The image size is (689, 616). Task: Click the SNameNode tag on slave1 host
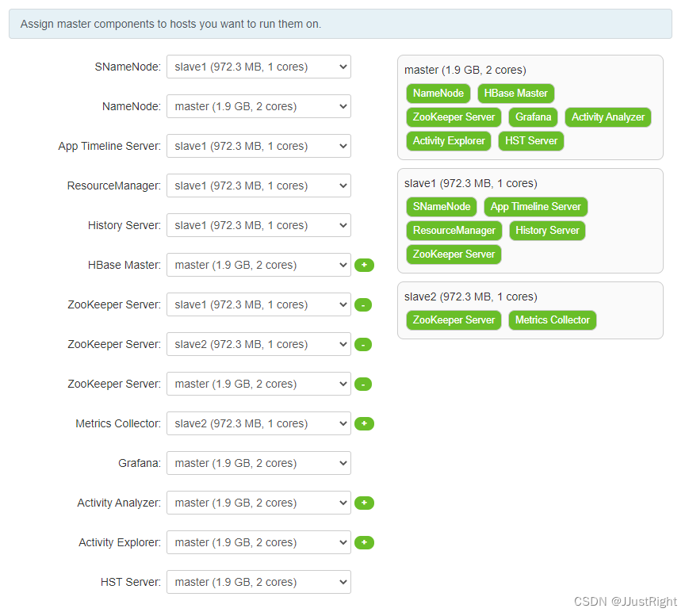click(x=442, y=206)
